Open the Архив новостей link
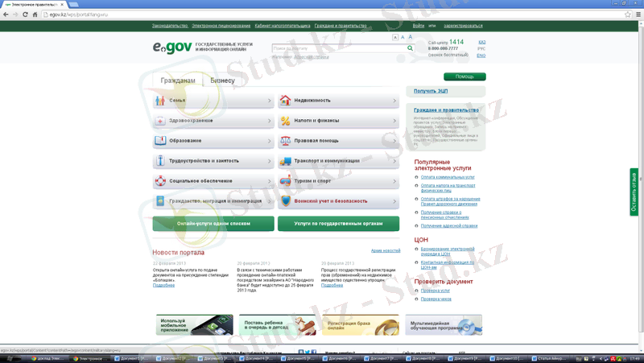The width and height of the screenshot is (644, 363). pos(386,250)
